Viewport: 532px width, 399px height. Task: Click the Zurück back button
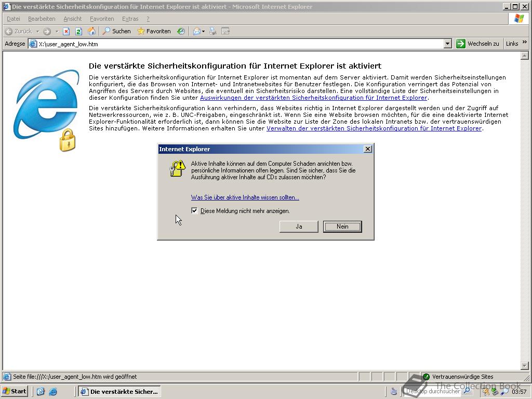19,31
